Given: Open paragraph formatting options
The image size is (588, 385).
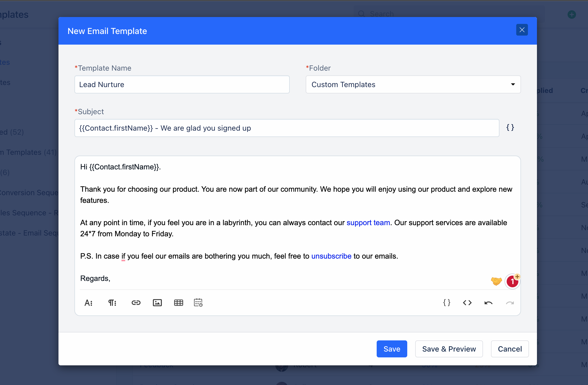Looking at the screenshot, I should coord(112,303).
